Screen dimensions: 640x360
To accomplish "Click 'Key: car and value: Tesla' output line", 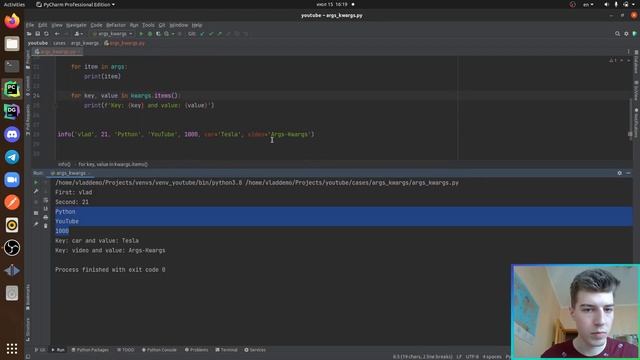I will [97, 241].
